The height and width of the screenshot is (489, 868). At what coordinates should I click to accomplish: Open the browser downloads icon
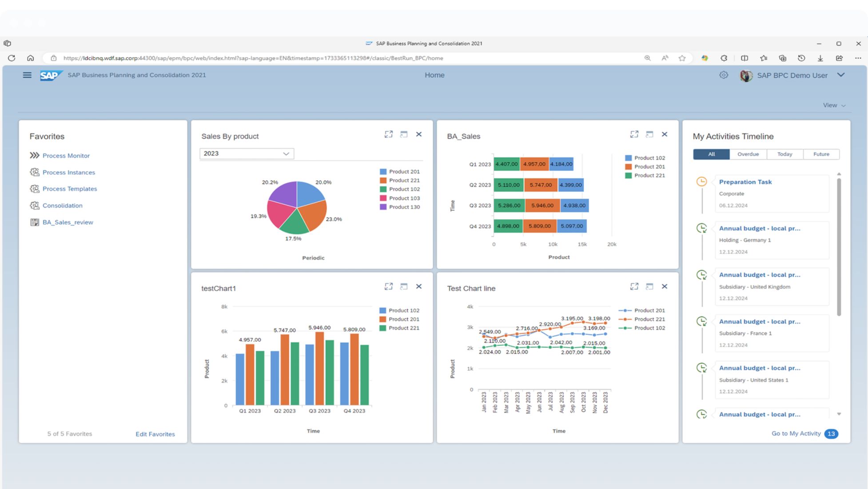tap(820, 58)
